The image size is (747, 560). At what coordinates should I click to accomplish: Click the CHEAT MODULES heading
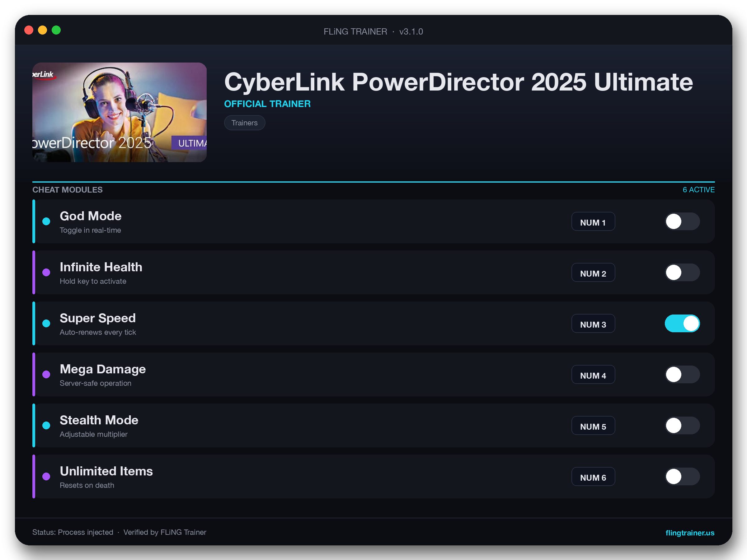click(68, 190)
